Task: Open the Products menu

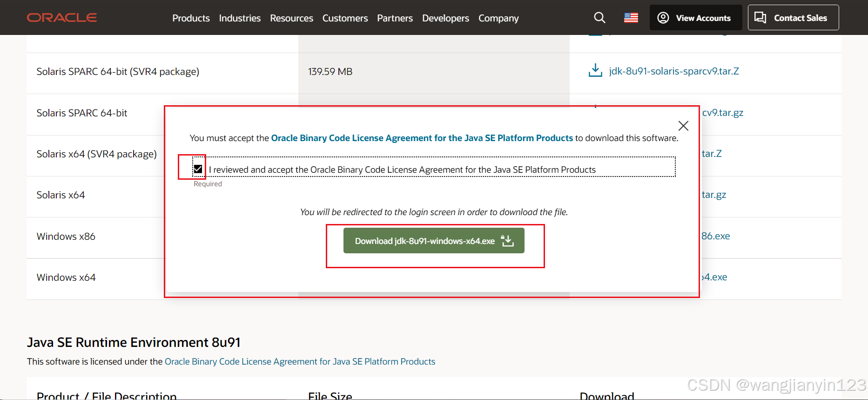Action: (x=191, y=18)
